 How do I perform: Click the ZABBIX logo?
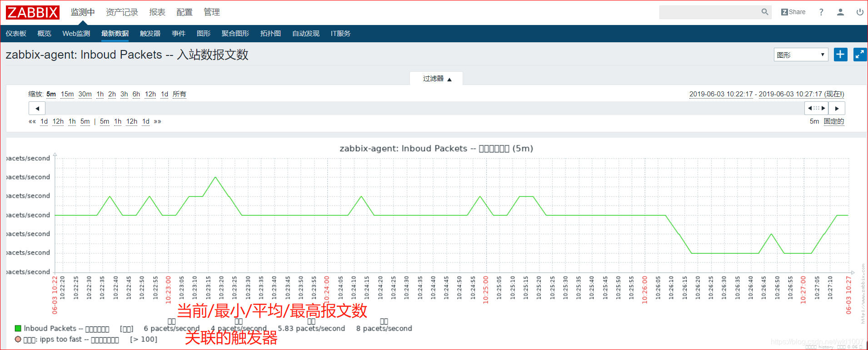pyautogui.click(x=33, y=12)
